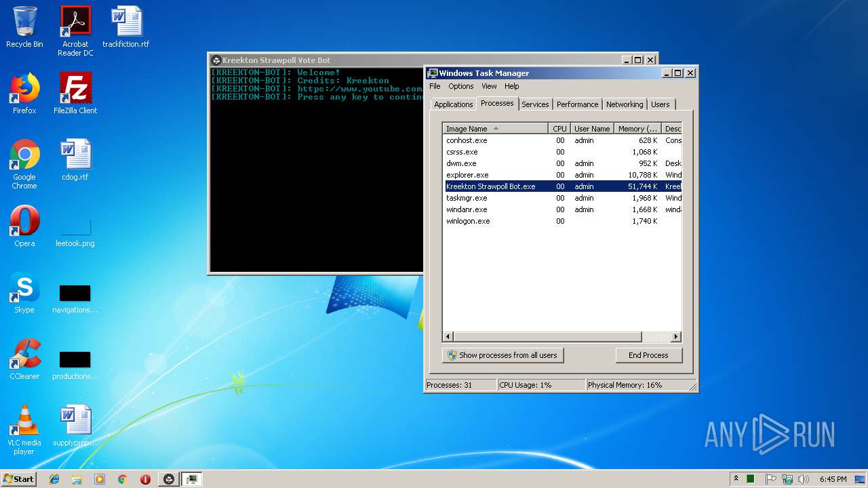Sort processes by CPU column
The height and width of the screenshot is (488, 868).
click(559, 128)
